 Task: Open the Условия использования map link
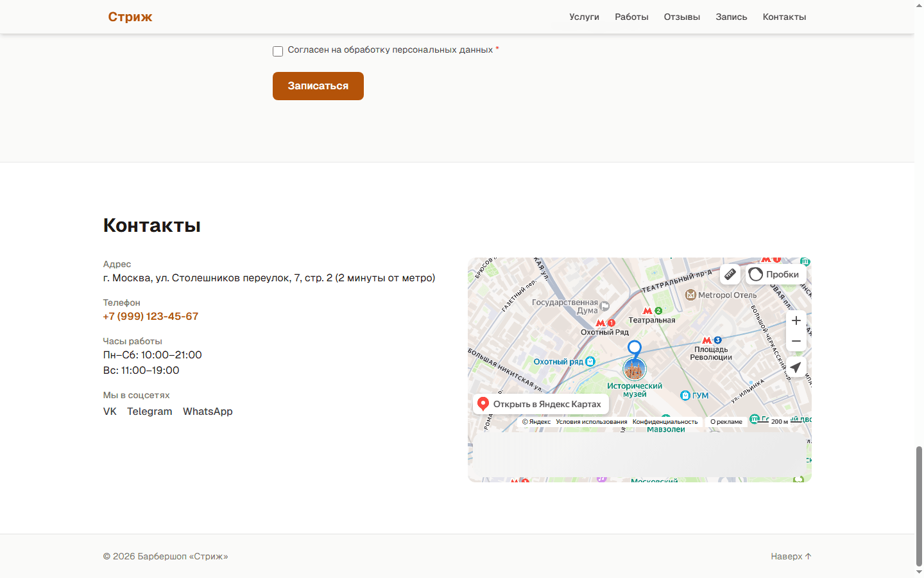(592, 422)
